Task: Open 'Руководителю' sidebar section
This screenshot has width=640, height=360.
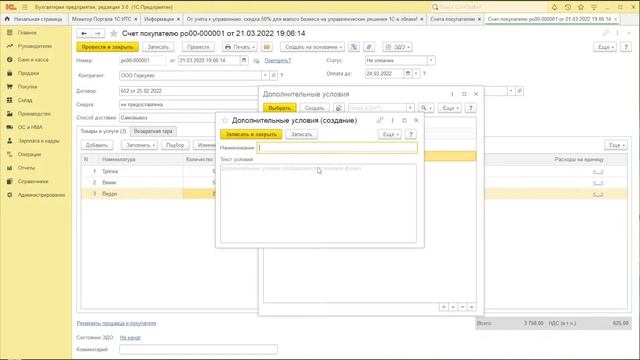Action: coord(35,46)
